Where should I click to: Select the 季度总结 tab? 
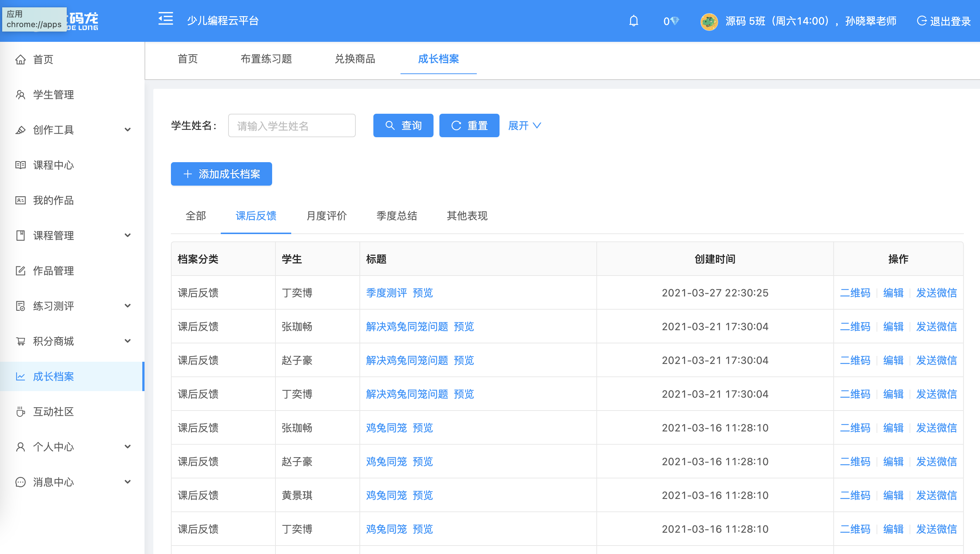coord(396,216)
